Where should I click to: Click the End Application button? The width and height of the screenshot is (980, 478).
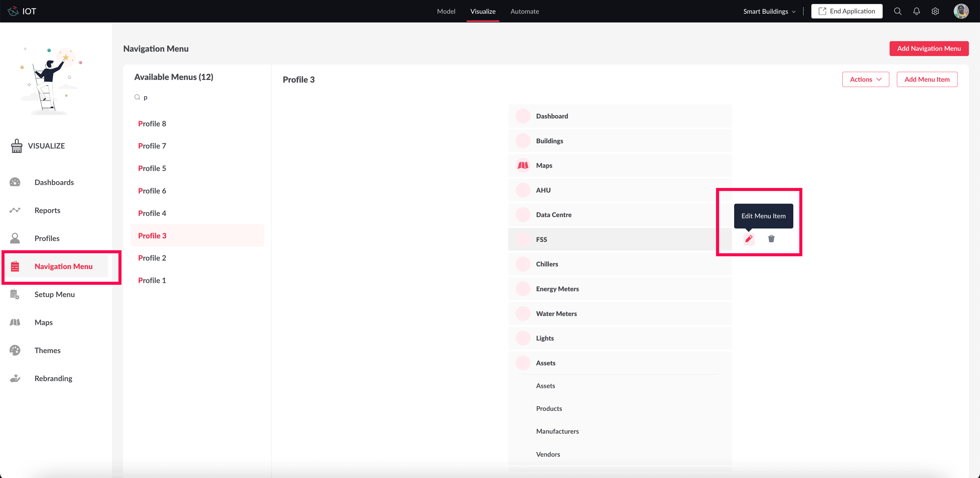(x=846, y=11)
